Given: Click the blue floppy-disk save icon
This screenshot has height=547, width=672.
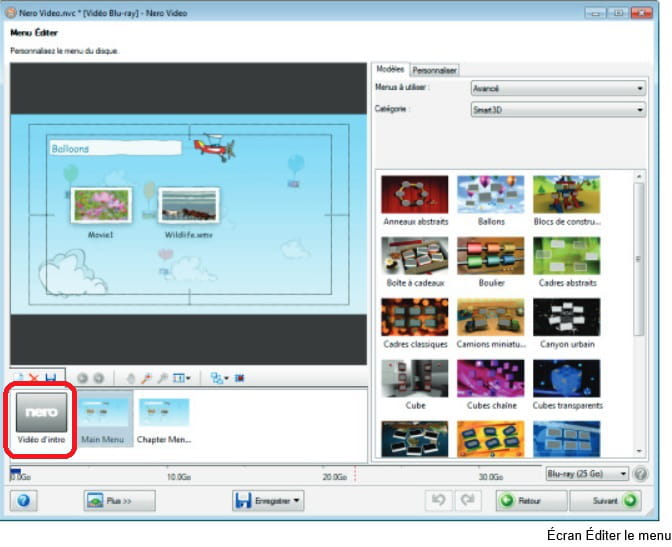Looking at the screenshot, I should [x=51, y=378].
